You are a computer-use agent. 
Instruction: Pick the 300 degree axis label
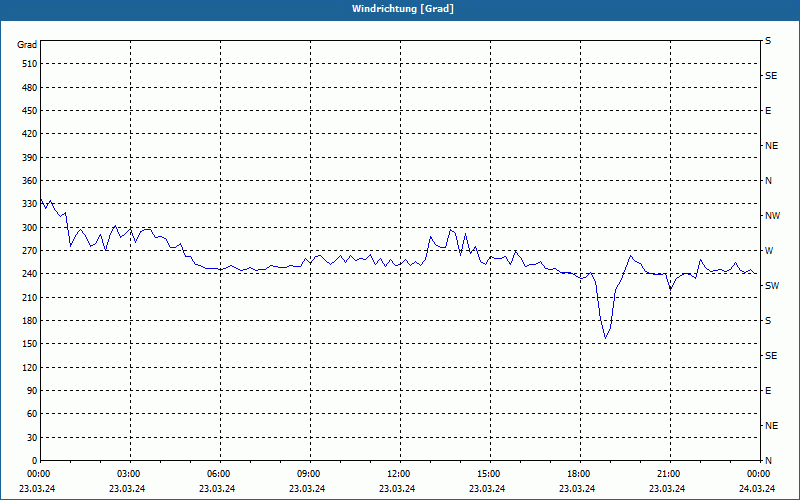[x=30, y=228]
